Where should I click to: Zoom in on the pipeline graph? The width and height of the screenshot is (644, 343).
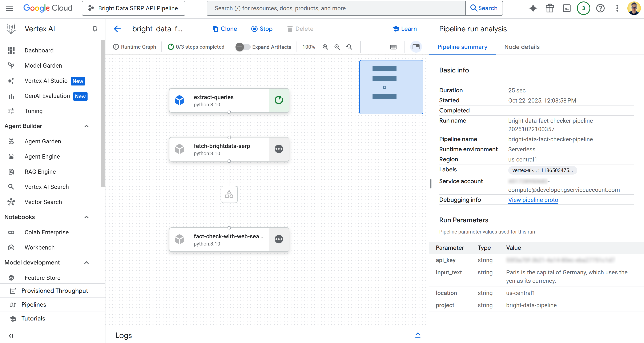(x=325, y=47)
